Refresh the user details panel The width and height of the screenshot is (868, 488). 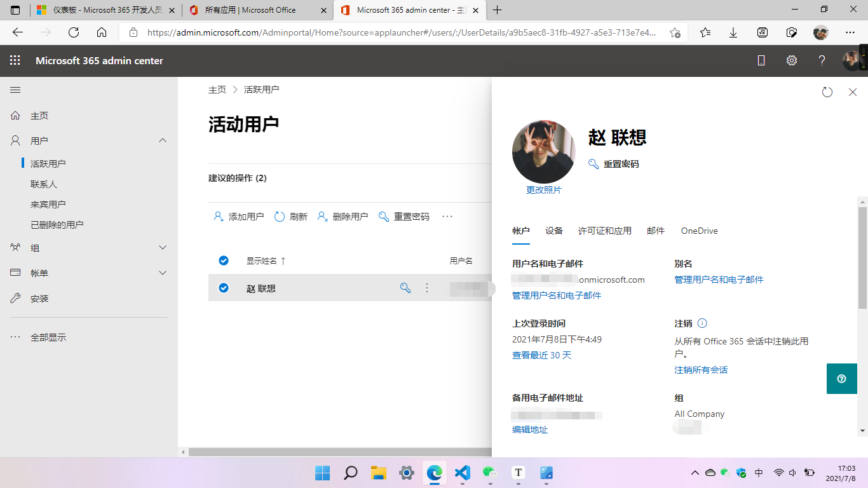pos(827,92)
